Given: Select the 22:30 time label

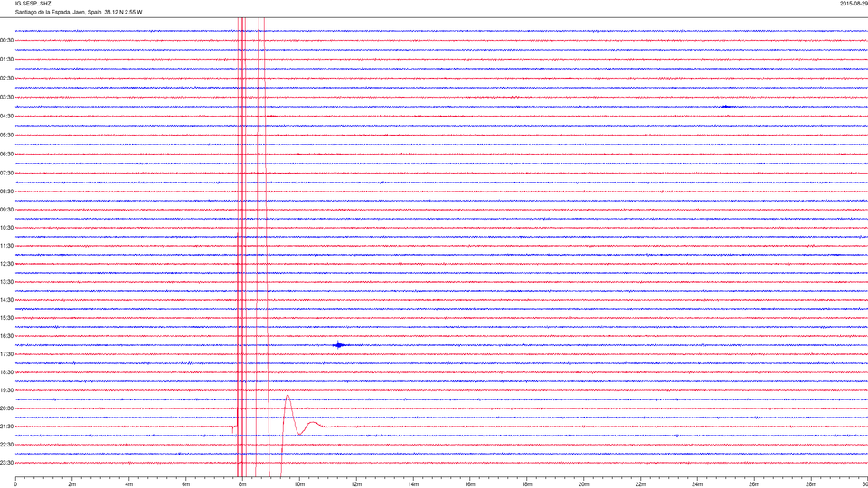Looking at the screenshot, I should [x=6, y=445].
